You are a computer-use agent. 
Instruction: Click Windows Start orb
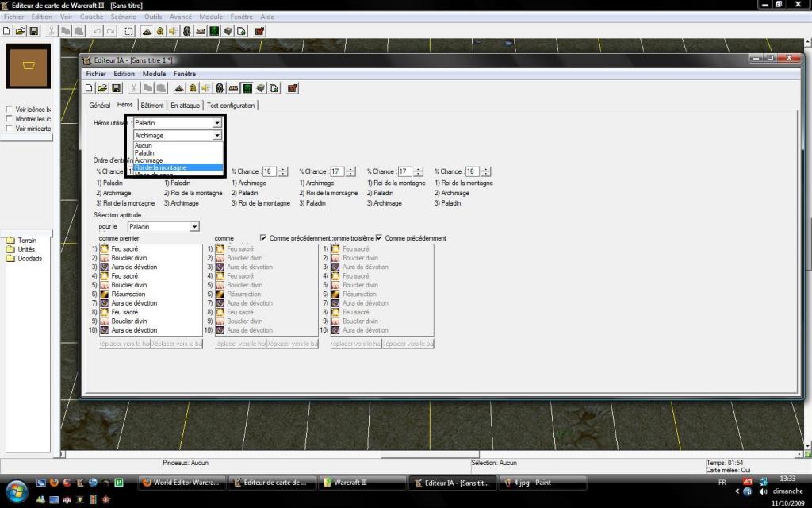pos(16,491)
